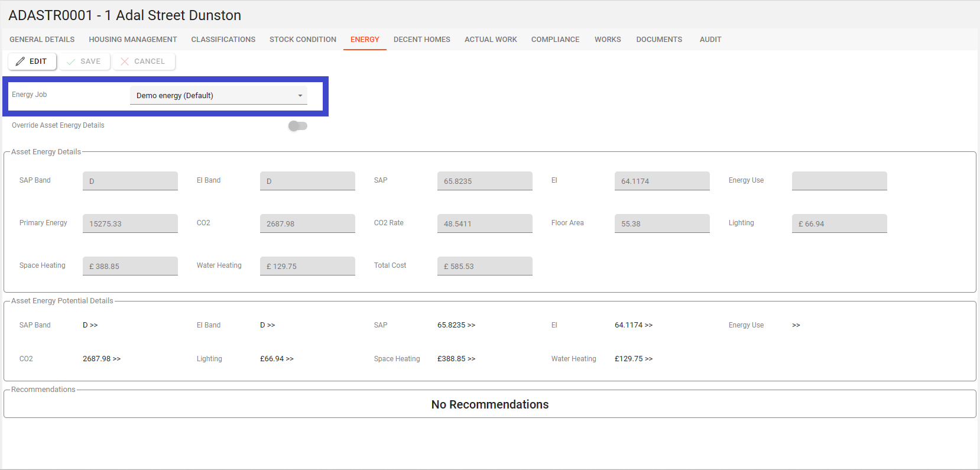Click the pencil icon on Edit button
The height and width of the screenshot is (470, 980).
coord(21,61)
